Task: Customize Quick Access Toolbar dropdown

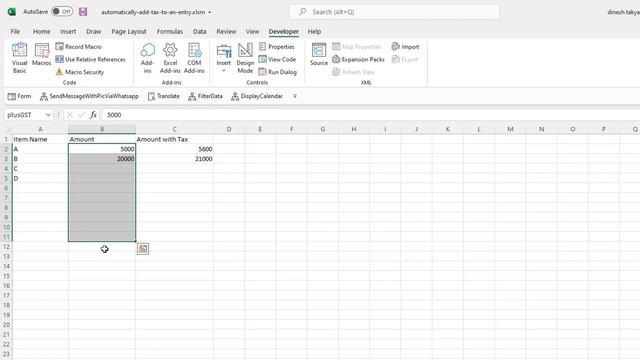Action: (x=295, y=96)
